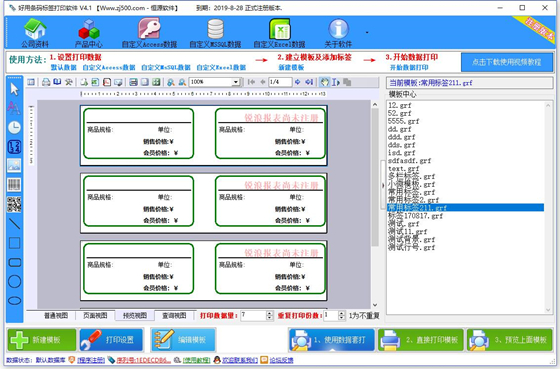Image resolution: width=560 pixels, height=369 pixels.
Task: Click the 点击下载使用视频教程 button
Action: [506, 62]
